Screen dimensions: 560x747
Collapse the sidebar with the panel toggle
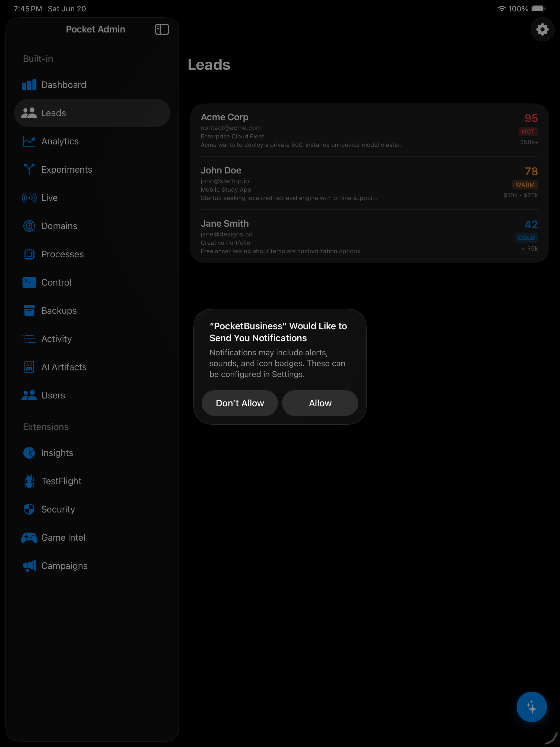tap(162, 29)
